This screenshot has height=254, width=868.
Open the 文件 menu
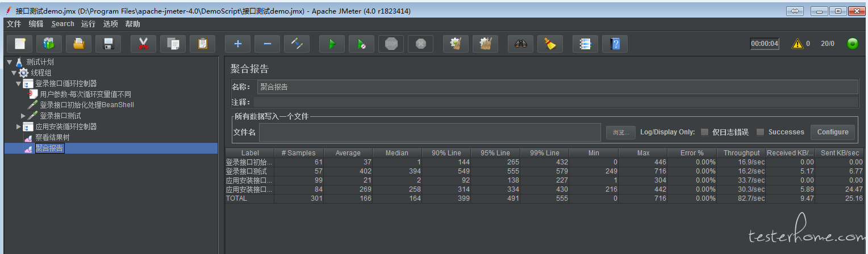click(14, 24)
